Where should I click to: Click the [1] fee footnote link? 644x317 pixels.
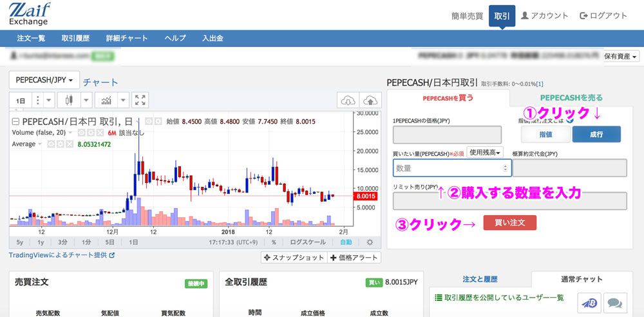(x=540, y=84)
